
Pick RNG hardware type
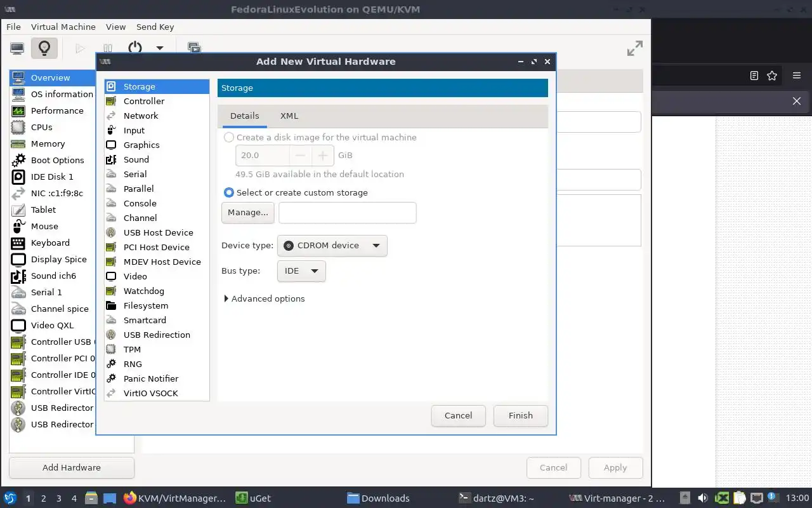(157, 364)
